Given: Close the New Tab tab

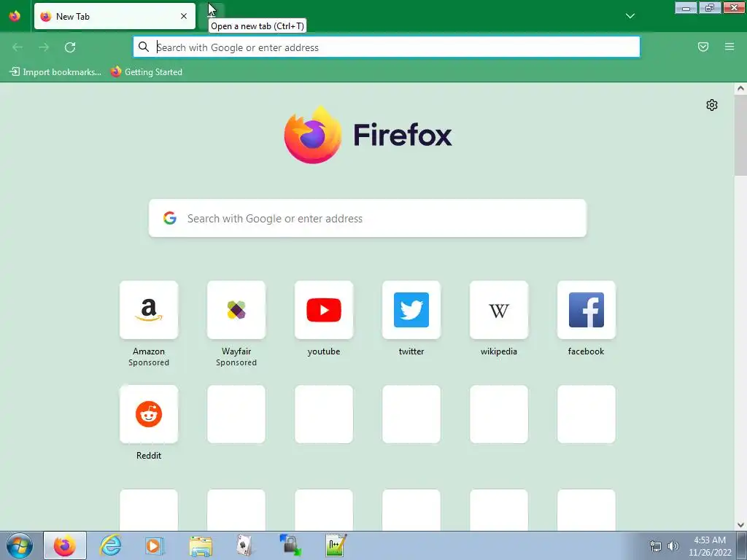Looking at the screenshot, I should pos(183,16).
